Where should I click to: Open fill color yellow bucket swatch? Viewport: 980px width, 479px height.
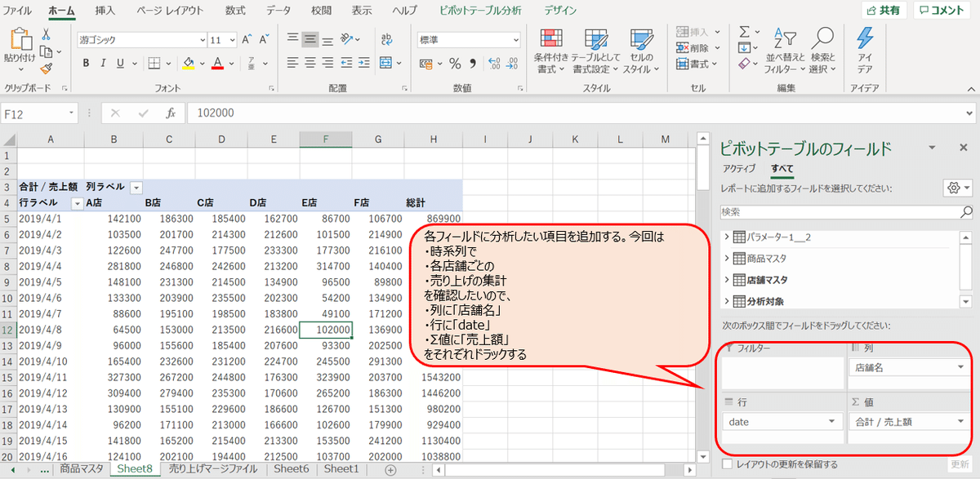click(188, 63)
